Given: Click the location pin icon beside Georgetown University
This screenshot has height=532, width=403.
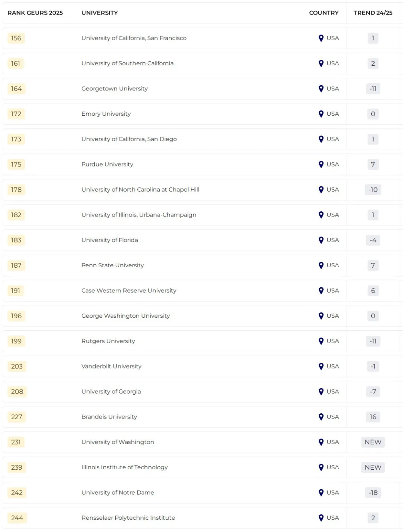Looking at the screenshot, I should click(321, 89).
